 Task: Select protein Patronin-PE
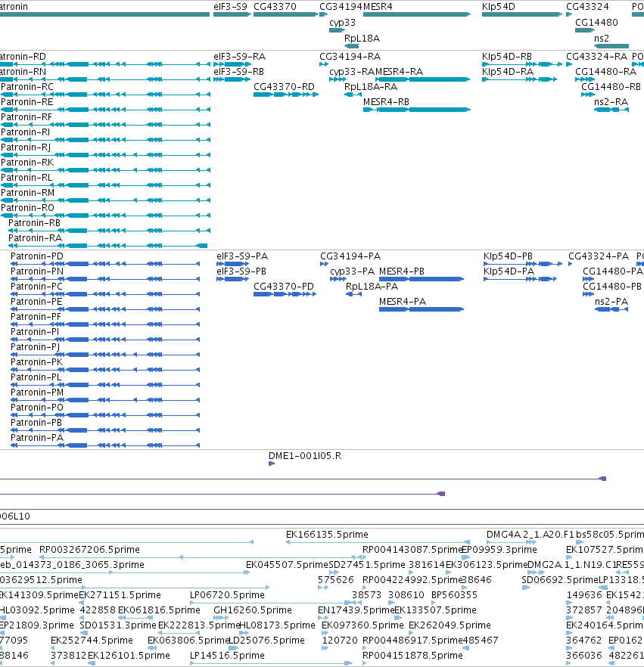click(x=105, y=309)
